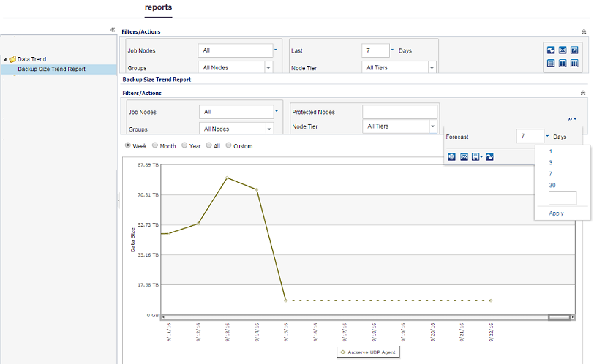This screenshot has height=364, width=594.
Task: Open the lower Job Nodes dropdown arrow
Action: 277,111
